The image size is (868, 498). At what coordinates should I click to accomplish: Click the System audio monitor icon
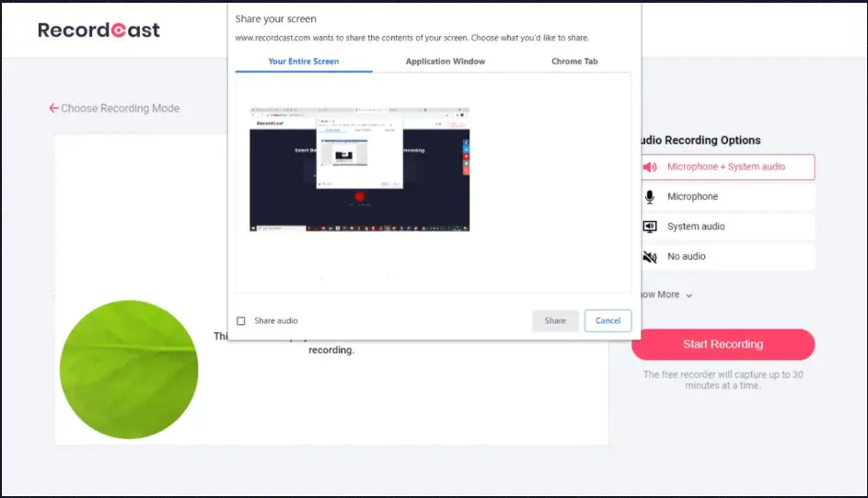click(650, 226)
